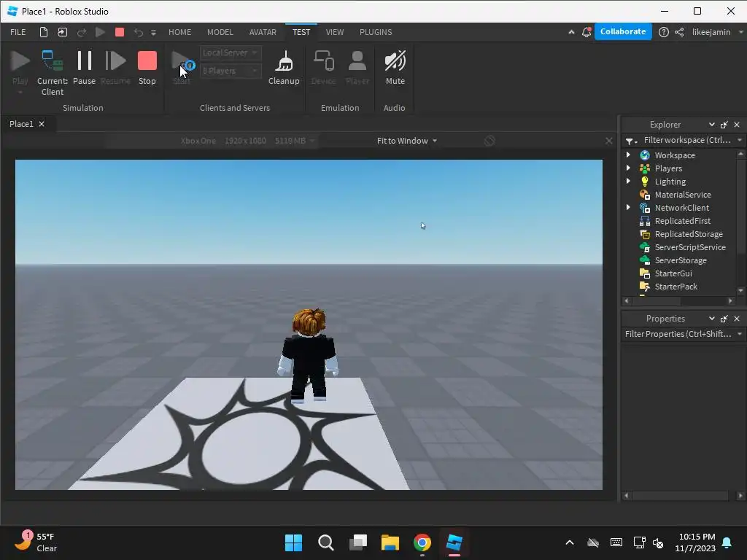
Task: Select the ServerScriptService icon in Explorer
Action: point(645,247)
